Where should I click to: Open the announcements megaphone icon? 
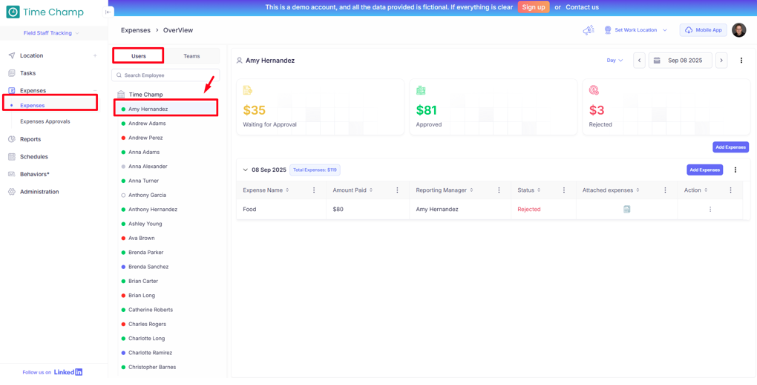[588, 30]
